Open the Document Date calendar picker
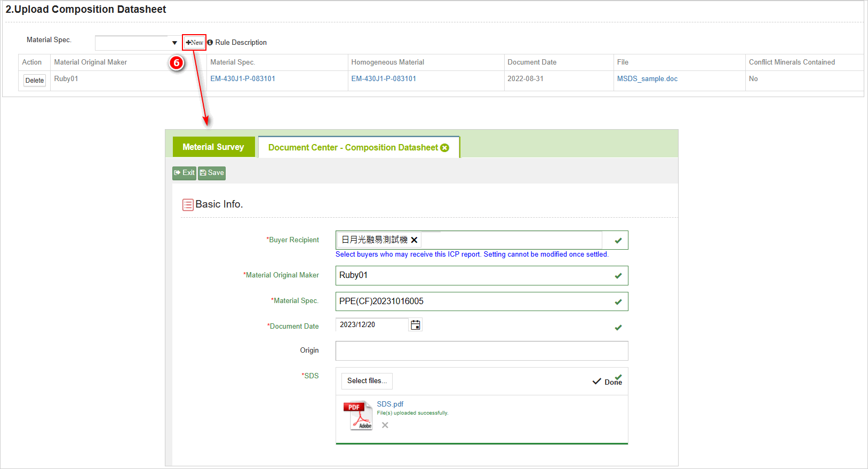Image resolution: width=868 pixels, height=469 pixels. tap(415, 325)
